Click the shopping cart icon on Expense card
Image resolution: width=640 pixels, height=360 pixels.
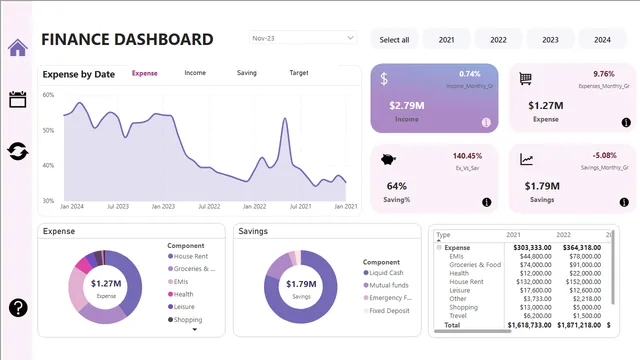(x=525, y=78)
